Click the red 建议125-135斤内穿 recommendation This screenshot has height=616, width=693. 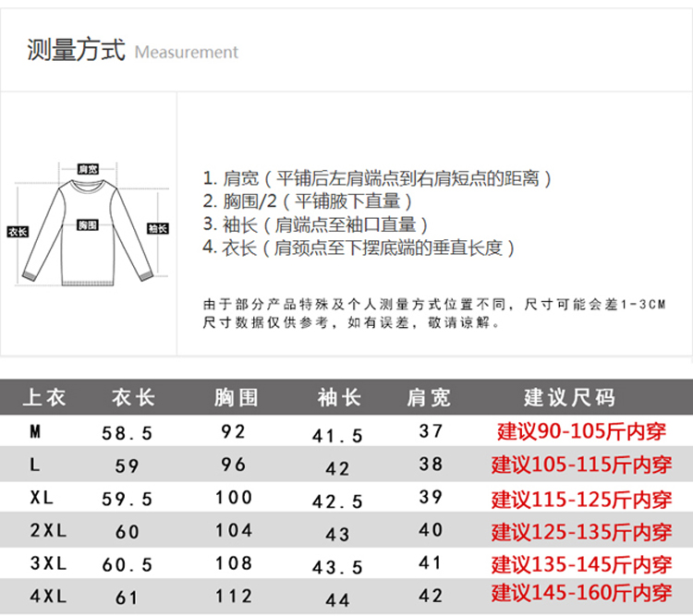click(581, 532)
